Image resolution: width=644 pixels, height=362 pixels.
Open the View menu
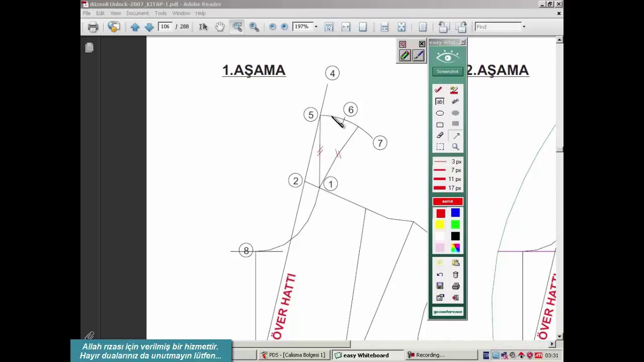[x=116, y=13]
